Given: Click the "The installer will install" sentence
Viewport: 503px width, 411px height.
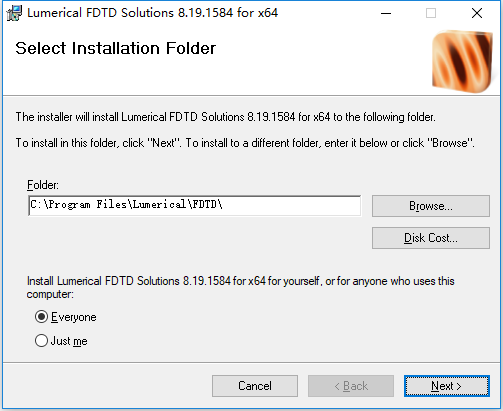Looking at the screenshot, I should coord(226,117).
